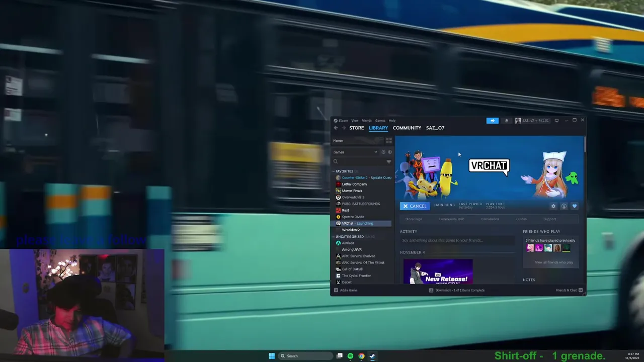Image resolution: width=644 pixels, height=362 pixels.
Task: Open the View menu
Action: (355, 121)
